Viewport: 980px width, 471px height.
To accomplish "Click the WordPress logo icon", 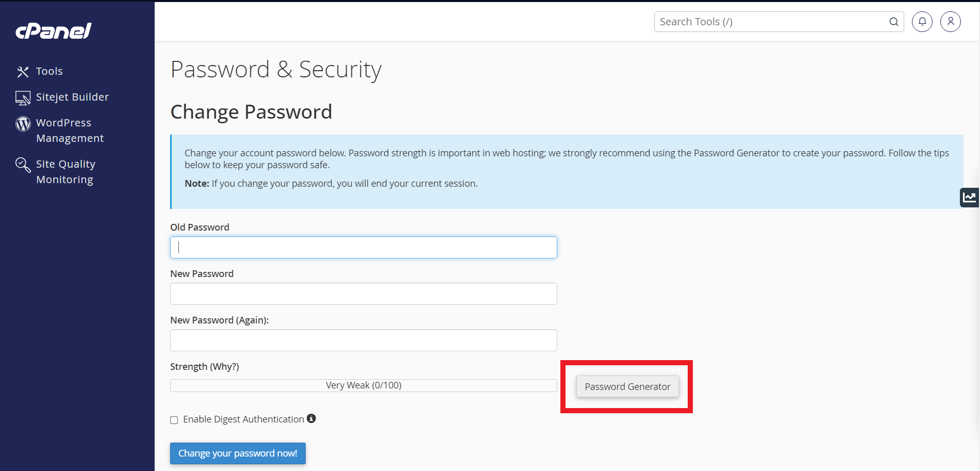I will click(x=23, y=123).
